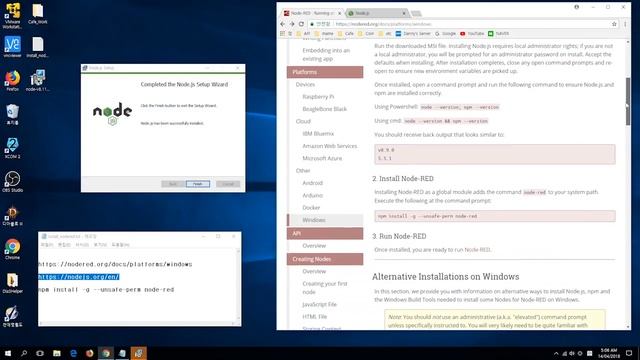Launch Chrome from the desktop shortcut

(12, 249)
